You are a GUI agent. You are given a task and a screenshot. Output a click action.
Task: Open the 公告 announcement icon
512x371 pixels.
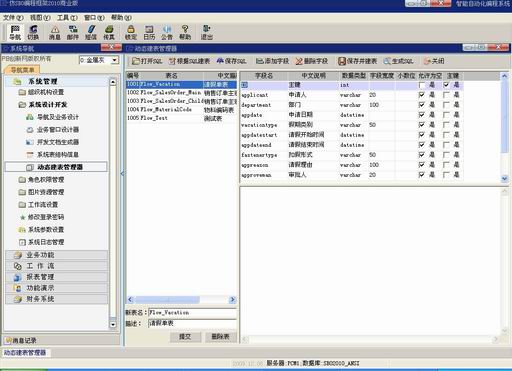click(x=167, y=32)
